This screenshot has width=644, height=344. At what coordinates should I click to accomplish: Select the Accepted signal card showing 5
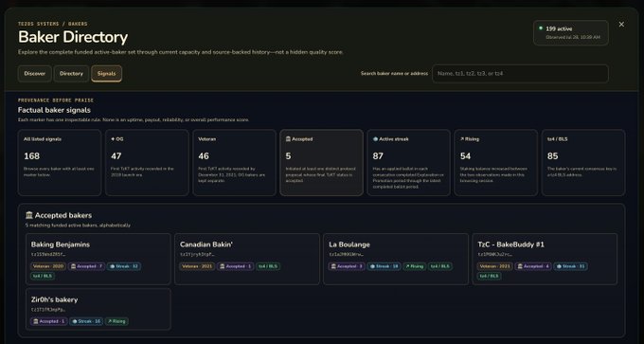(x=322, y=162)
